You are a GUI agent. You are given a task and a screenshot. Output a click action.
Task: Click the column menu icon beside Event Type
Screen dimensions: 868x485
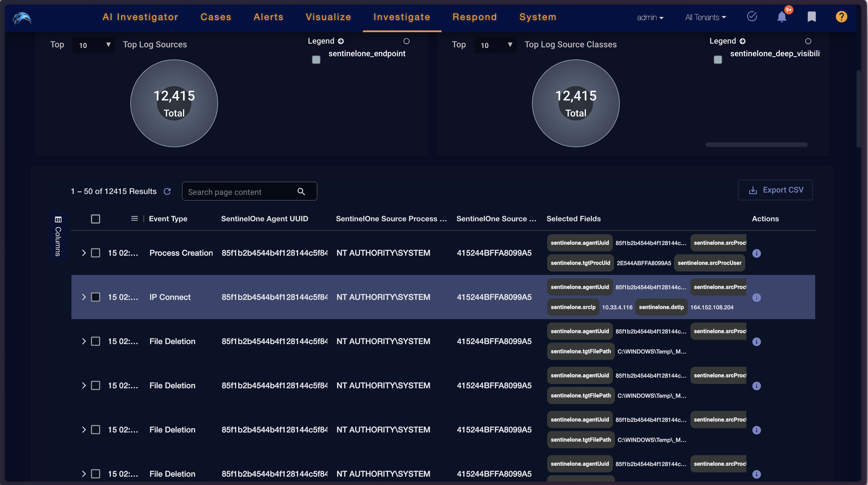(x=135, y=219)
